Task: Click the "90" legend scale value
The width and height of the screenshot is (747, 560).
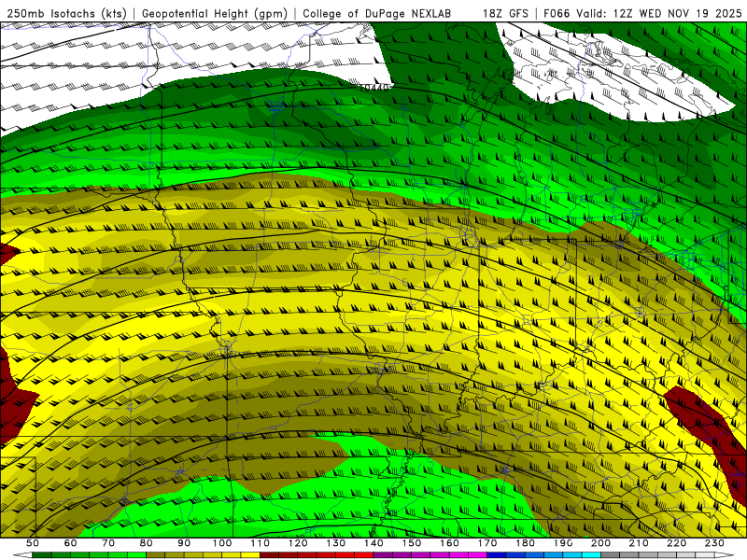Action: pyautogui.click(x=184, y=543)
